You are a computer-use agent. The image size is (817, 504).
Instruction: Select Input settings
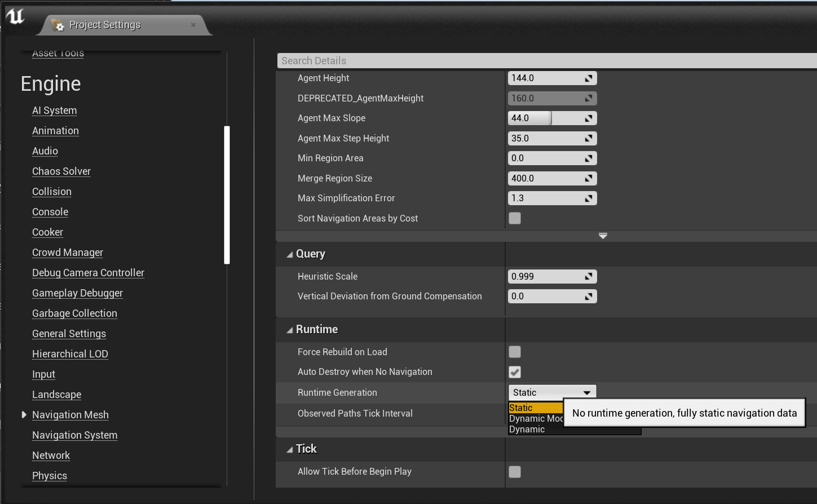point(43,374)
